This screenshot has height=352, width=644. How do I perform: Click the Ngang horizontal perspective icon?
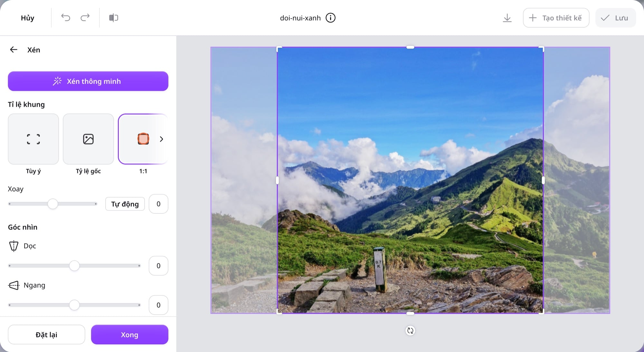tap(14, 285)
